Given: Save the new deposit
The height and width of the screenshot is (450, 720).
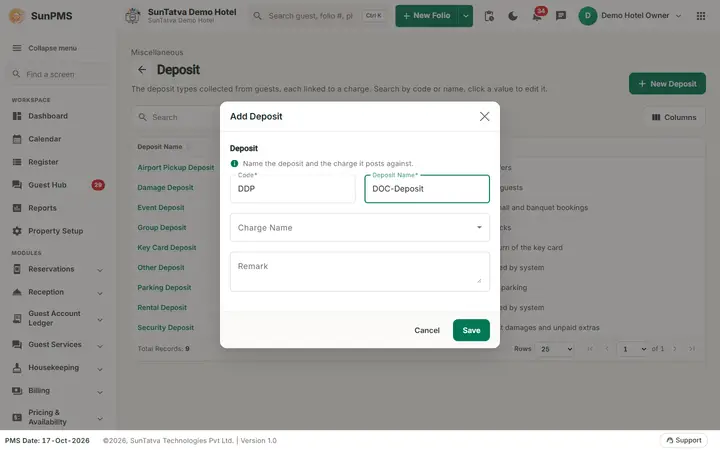Looking at the screenshot, I should 471,330.
